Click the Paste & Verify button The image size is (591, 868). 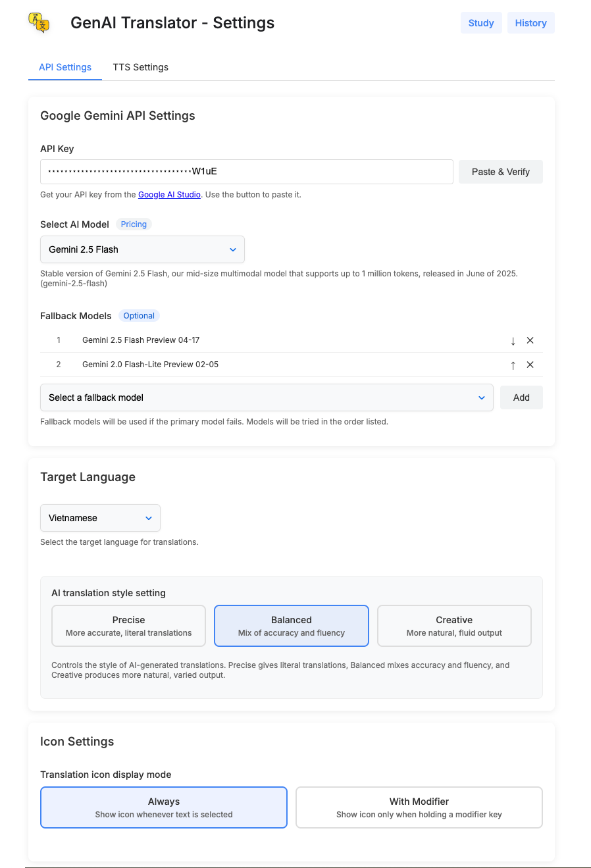pyautogui.click(x=501, y=172)
